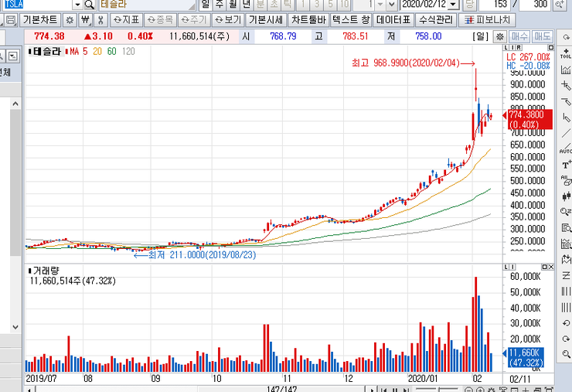
Task: Select the TSLA symbol input field
Action: pyautogui.click(x=38, y=5)
